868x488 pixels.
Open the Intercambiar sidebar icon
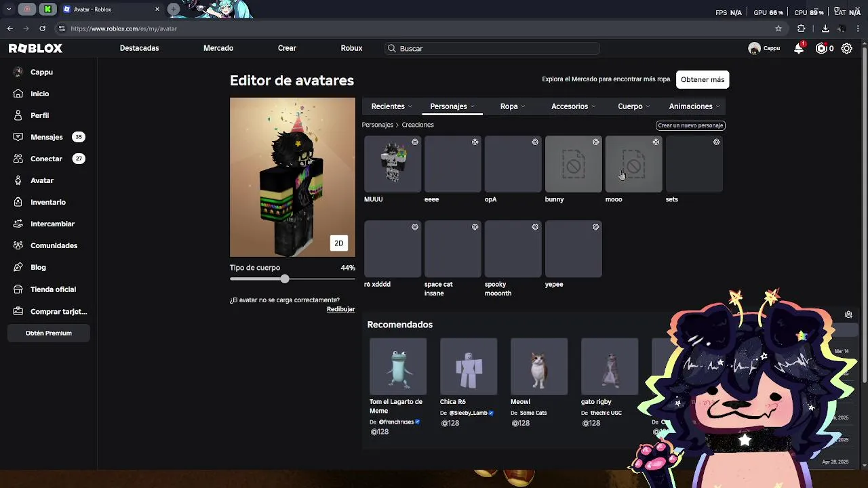tap(18, 224)
